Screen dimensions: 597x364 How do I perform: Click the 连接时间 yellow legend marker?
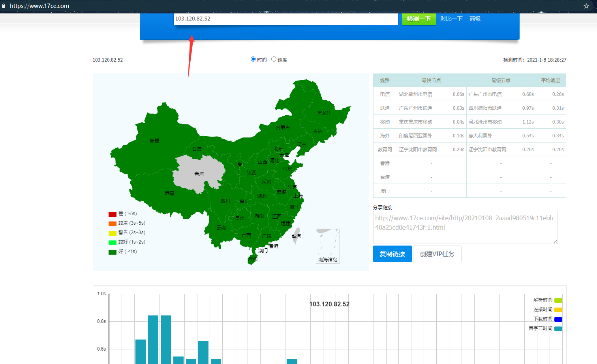(x=558, y=309)
